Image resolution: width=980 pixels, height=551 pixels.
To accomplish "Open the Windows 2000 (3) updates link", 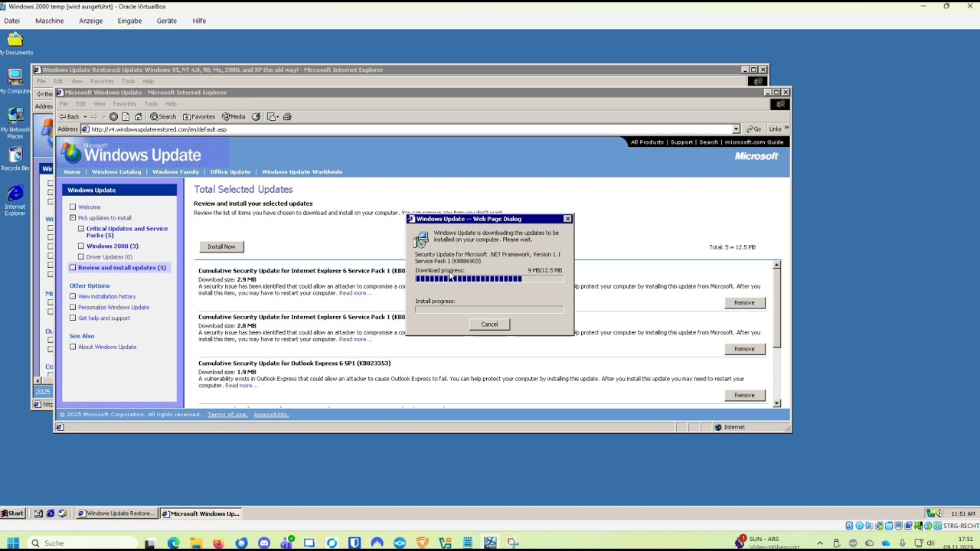I will (x=113, y=246).
